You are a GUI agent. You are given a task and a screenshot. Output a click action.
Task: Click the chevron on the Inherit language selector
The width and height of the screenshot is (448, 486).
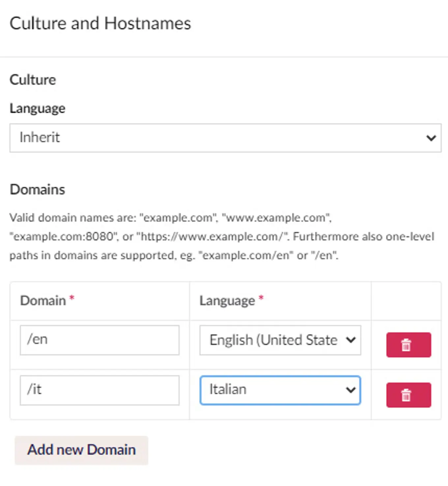(431, 138)
